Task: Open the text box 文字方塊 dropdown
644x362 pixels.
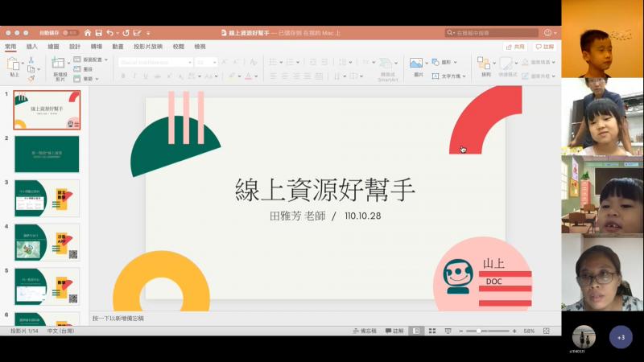Action: coord(448,76)
